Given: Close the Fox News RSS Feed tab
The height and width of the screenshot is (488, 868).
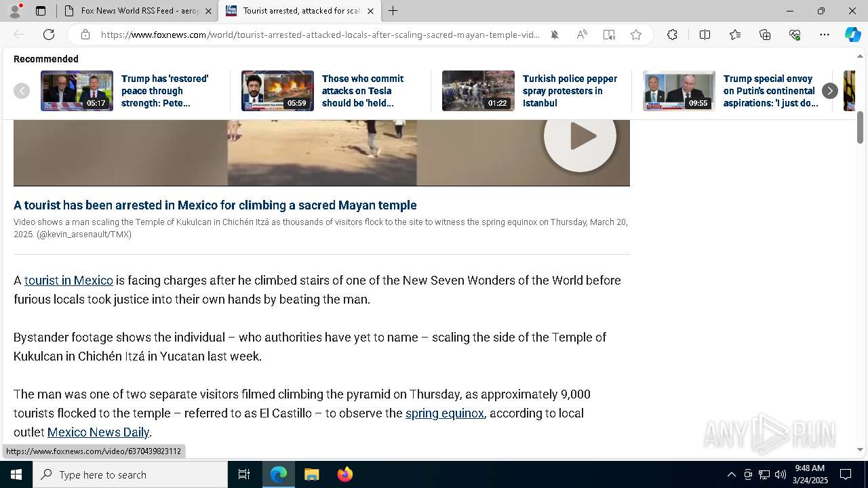Looking at the screenshot, I should click(208, 11).
